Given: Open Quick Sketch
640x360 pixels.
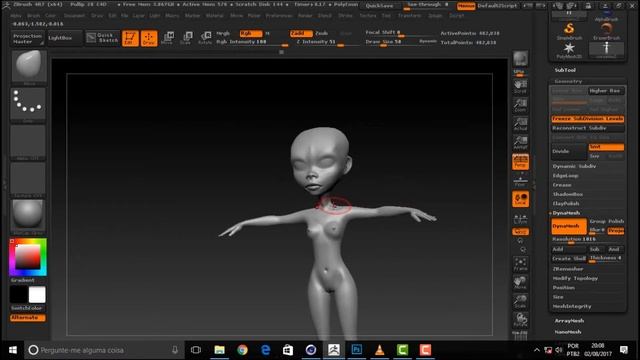Looking at the screenshot, I should click(x=102, y=38).
